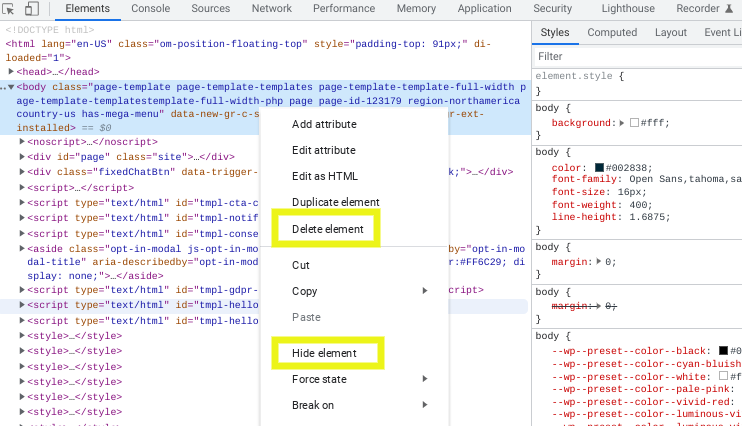Select the Styles pane tab
Screen dimensions: 742x426
555,32
